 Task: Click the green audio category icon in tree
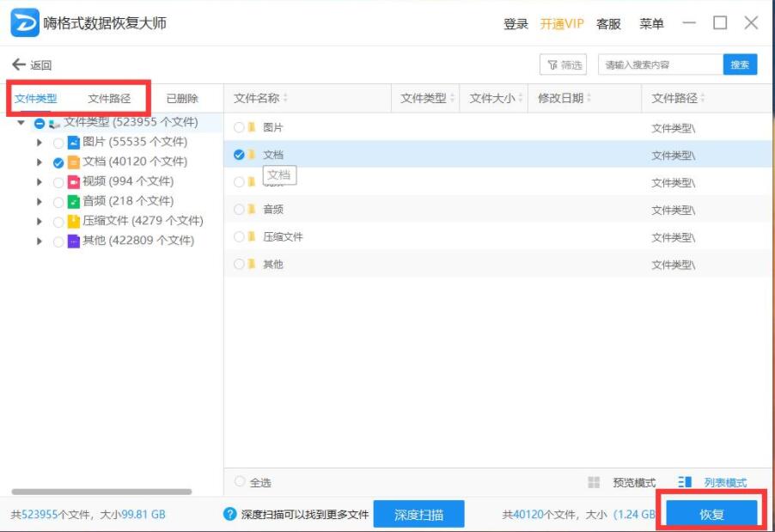(x=74, y=202)
